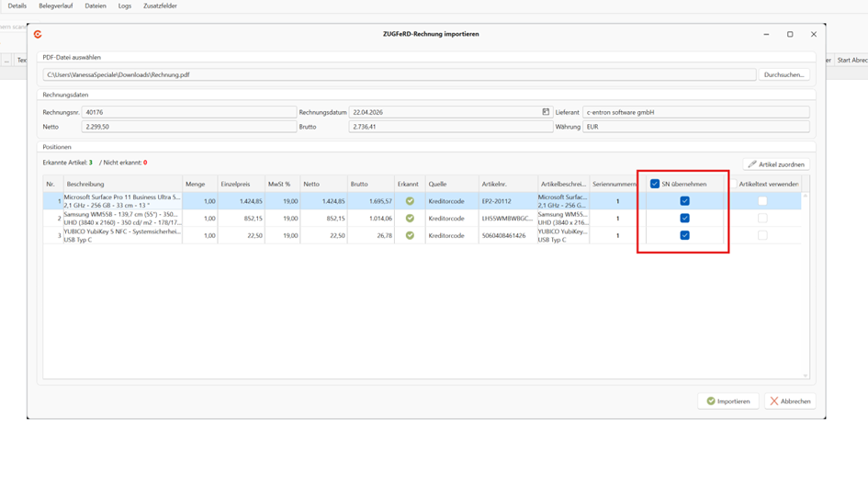The width and height of the screenshot is (868, 496).
Task: Click the Importieren button
Action: coord(728,401)
